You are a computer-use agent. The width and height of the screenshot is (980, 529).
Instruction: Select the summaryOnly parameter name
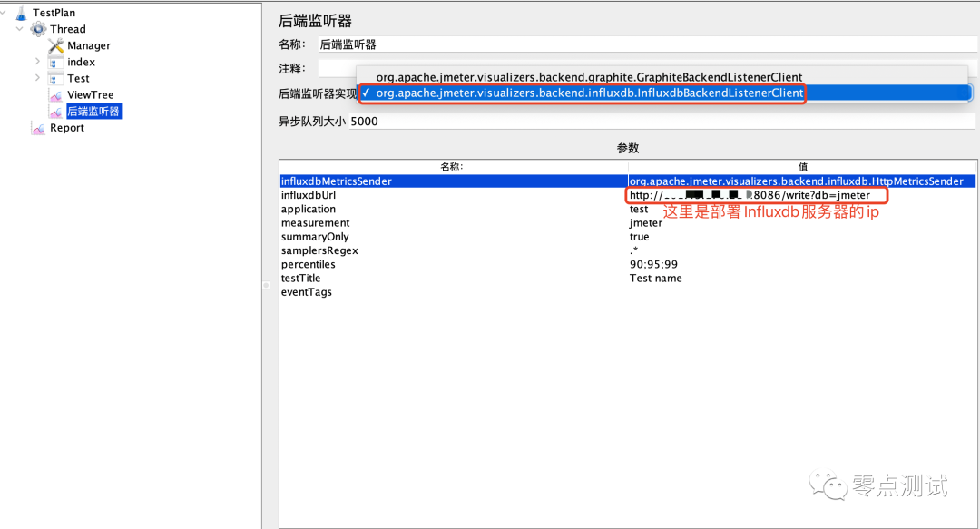pyautogui.click(x=314, y=236)
